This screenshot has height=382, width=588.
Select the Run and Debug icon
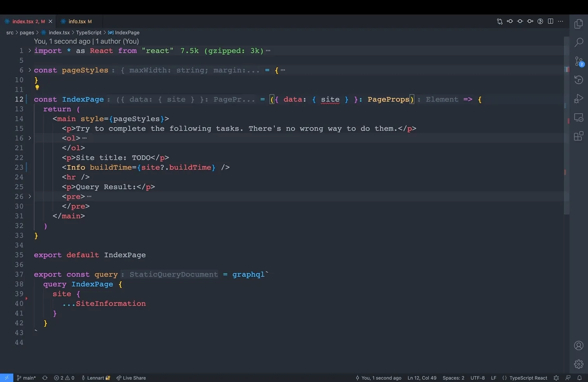579,98
